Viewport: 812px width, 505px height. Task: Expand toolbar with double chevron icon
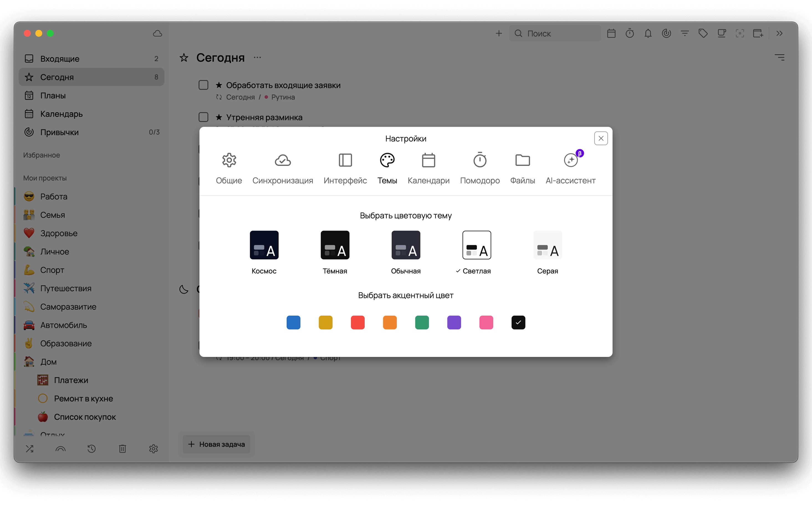point(779,34)
